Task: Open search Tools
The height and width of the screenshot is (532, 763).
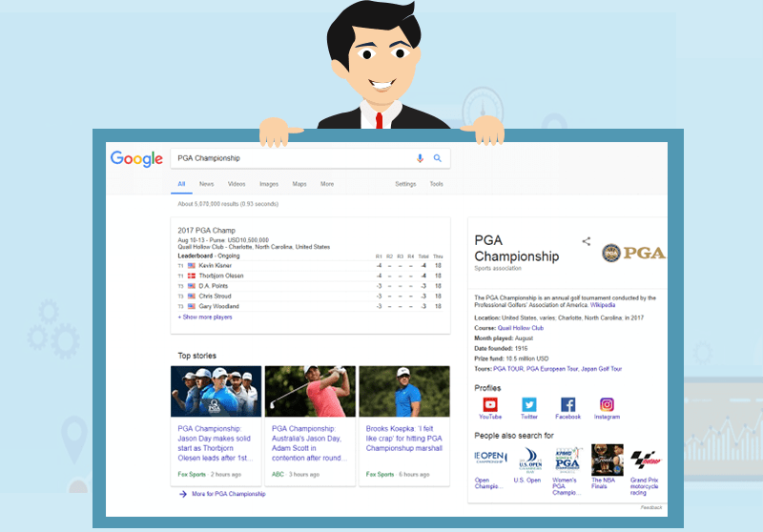Action: pos(437,184)
